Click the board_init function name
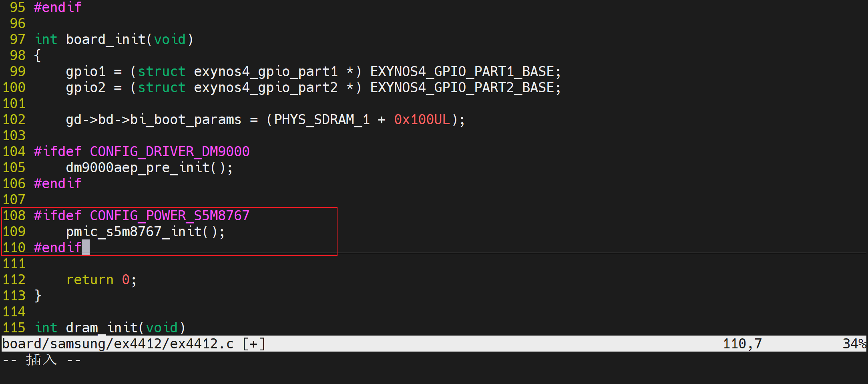This screenshot has width=868, height=384. coord(106,40)
